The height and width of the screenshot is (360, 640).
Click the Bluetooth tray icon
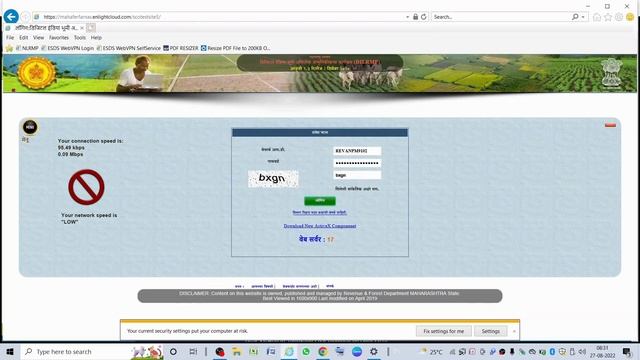point(552,351)
